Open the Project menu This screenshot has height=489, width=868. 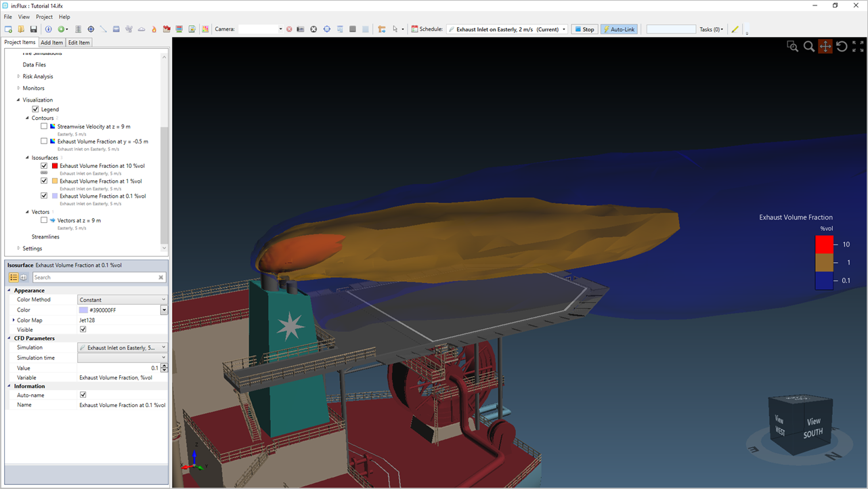(44, 17)
